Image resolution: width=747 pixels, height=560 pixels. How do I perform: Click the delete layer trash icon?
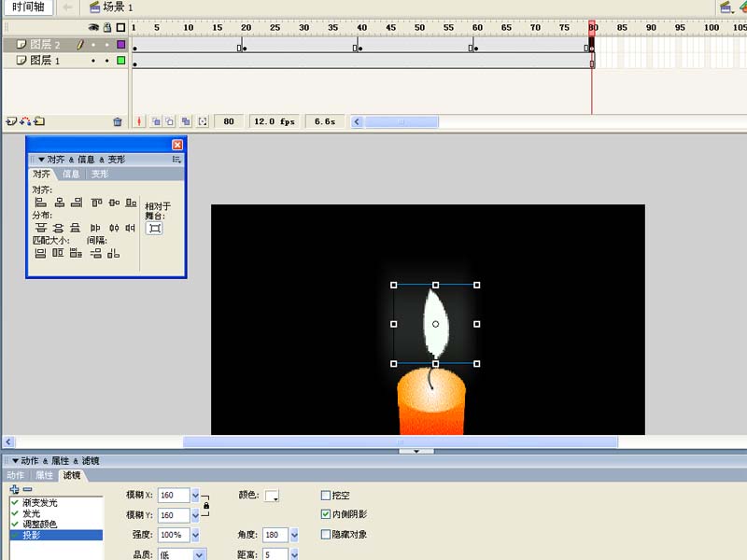[118, 122]
